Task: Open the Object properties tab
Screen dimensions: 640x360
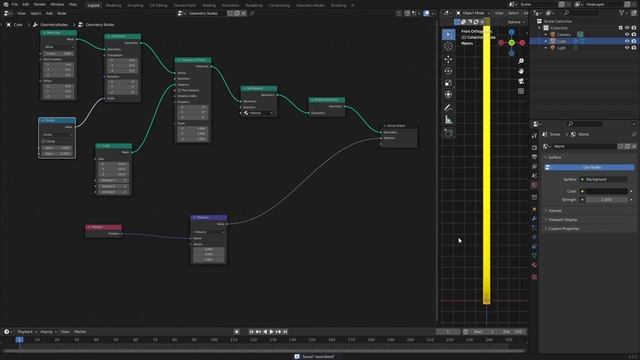Action: click(534, 209)
